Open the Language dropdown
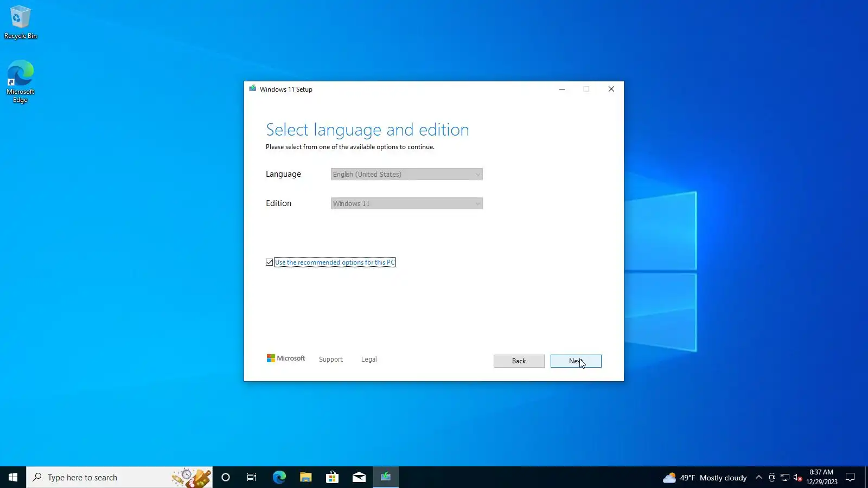Viewport: 868px width, 488px height. [x=406, y=174]
